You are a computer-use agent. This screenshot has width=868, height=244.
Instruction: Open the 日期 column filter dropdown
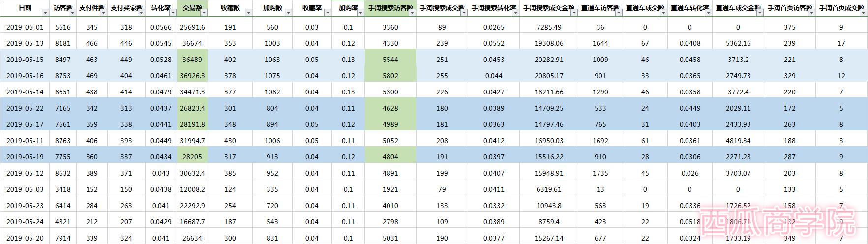click(x=45, y=13)
